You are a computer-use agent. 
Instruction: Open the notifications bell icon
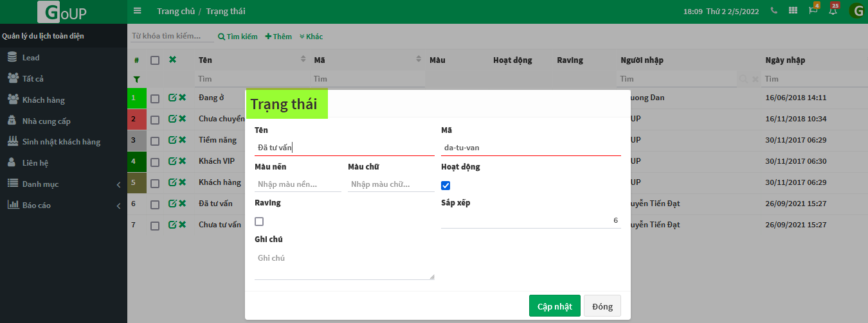pos(833,10)
